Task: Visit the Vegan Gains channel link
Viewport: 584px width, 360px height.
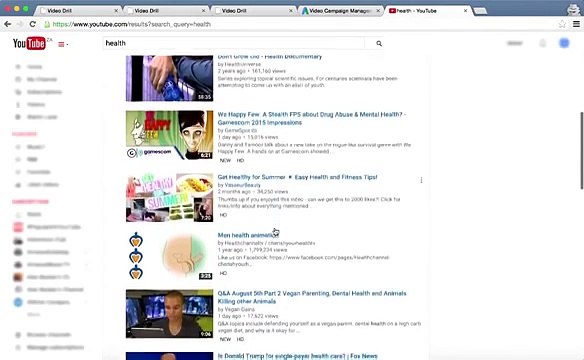Action: tap(239, 309)
